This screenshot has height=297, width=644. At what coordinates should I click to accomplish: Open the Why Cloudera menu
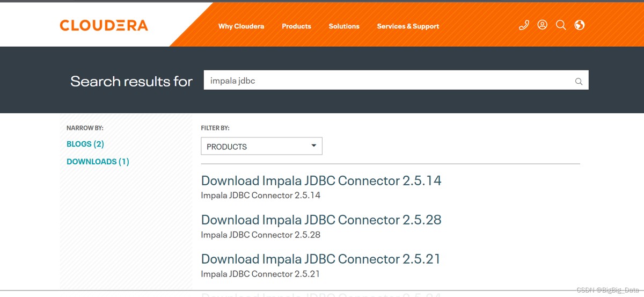[241, 26]
